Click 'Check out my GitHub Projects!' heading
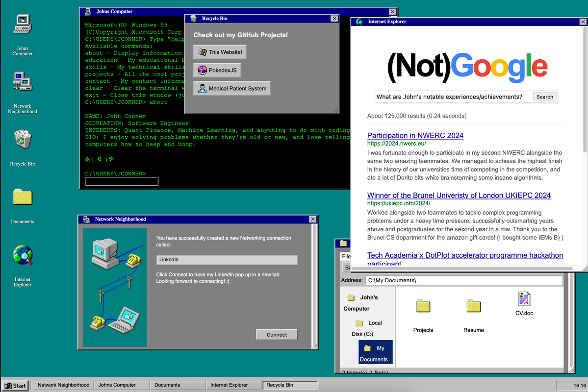The width and height of the screenshot is (588, 392). tap(240, 35)
